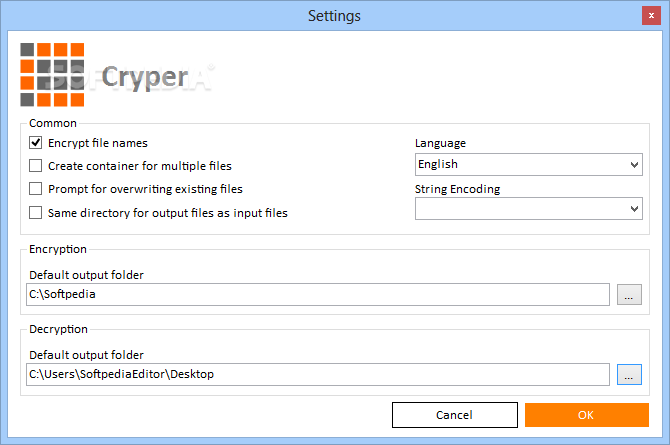Screen dimensions: 670x445
Task: Open the Language dropdown
Action: [529, 165]
